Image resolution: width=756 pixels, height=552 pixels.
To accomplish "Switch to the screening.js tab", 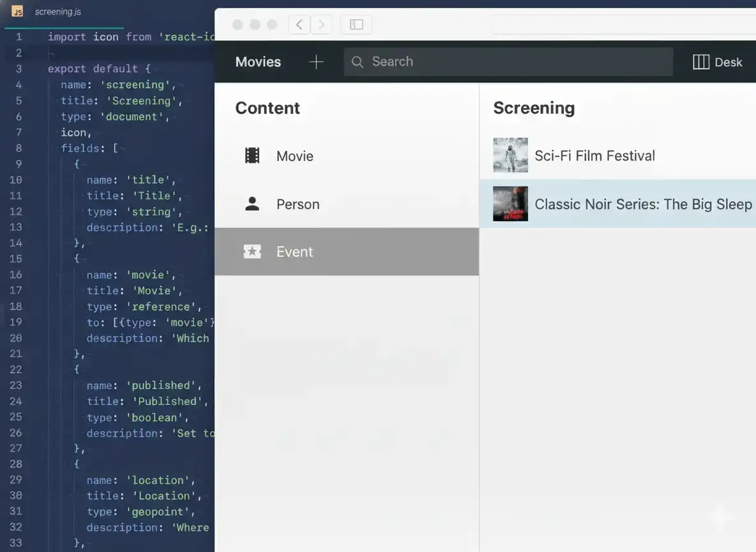I will (57, 11).
